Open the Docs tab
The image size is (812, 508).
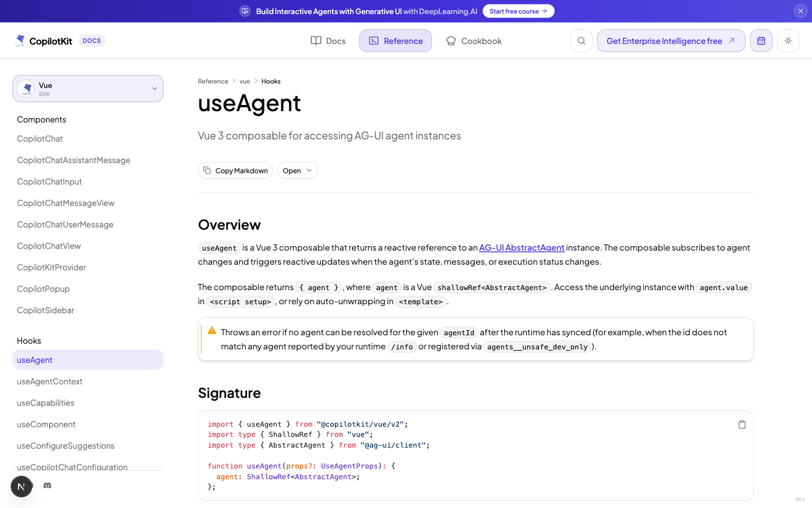(328, 41)
